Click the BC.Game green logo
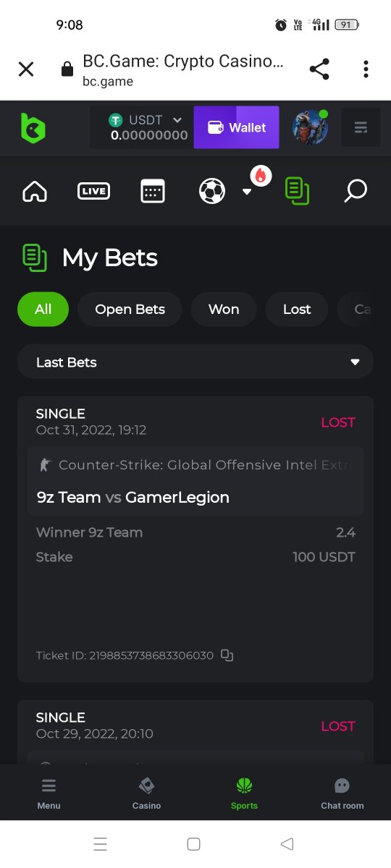Viewport: 391px width, 868px height. (x=33, y=128)
